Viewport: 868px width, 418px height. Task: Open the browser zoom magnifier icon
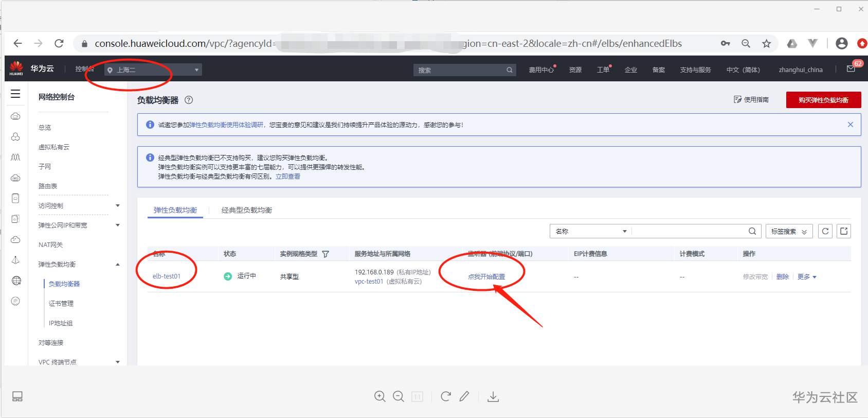coord(746,44)
